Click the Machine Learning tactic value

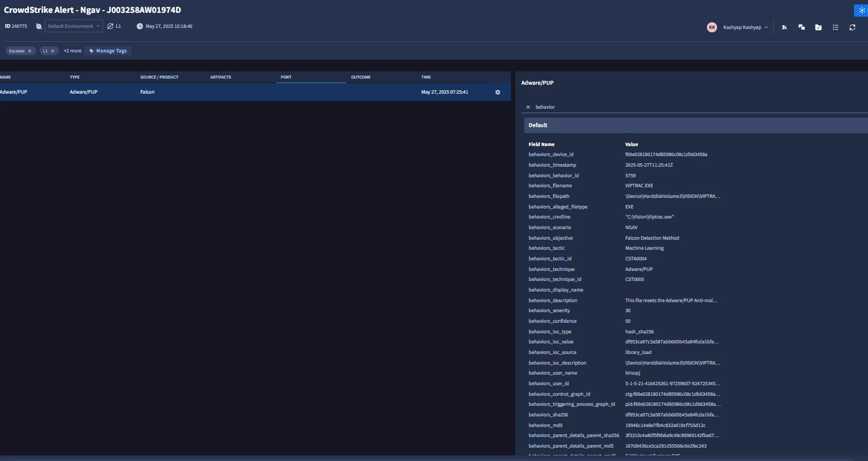click(645, 248)
